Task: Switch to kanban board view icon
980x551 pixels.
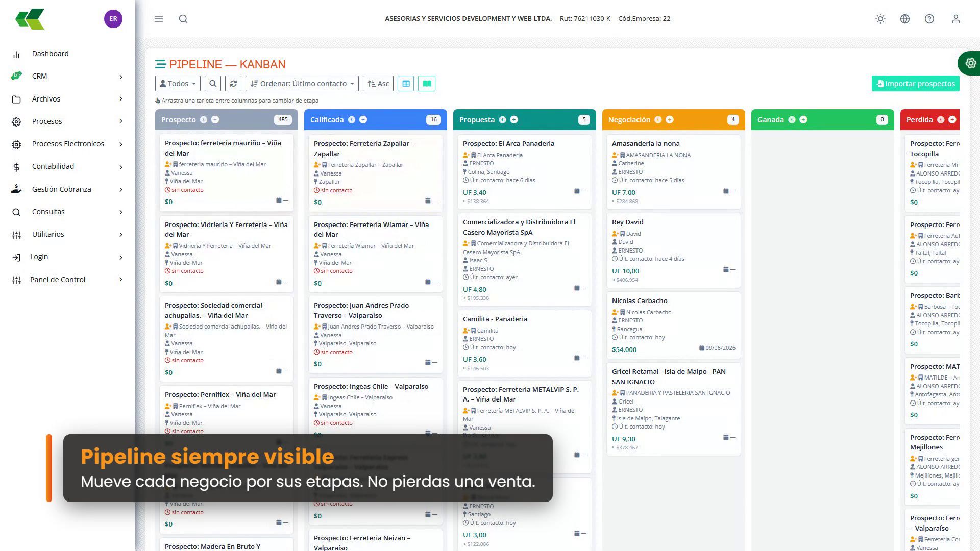Action: pyautogui.click(x=427, y=84)
